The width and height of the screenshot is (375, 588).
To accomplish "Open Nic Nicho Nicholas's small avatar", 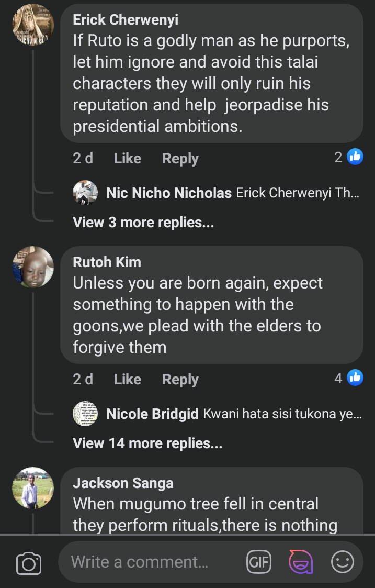I will click(x=85, y=193).
